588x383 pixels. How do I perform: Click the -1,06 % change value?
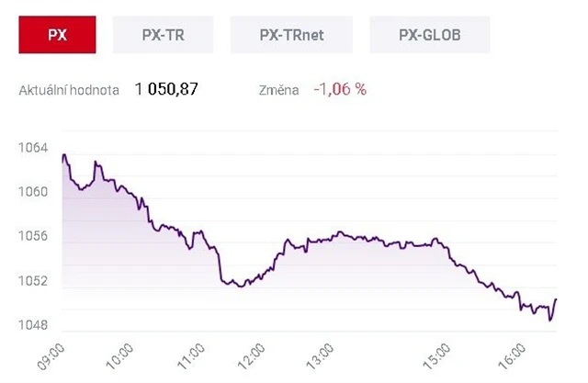tap(340, 90)
